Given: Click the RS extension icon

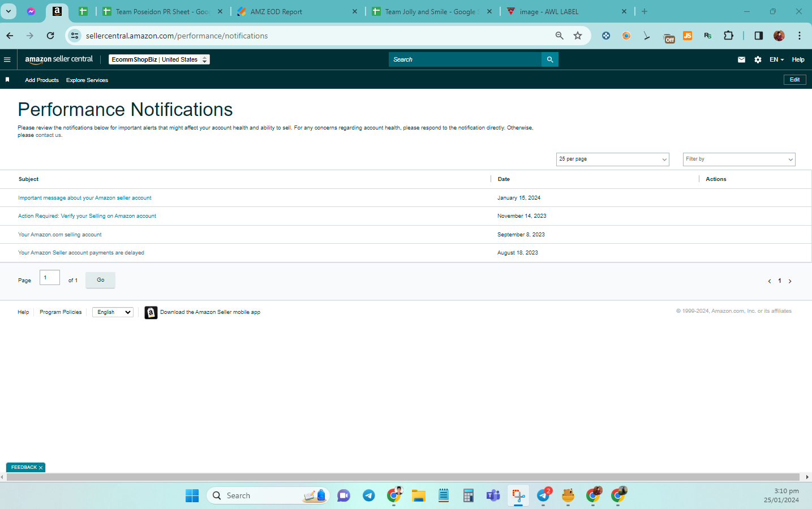Looking at the screenshot, I should (x=708, y=36).
